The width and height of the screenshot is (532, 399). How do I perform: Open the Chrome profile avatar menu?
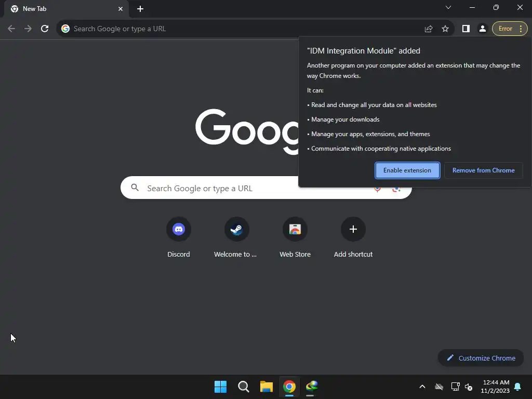(482, 29)
